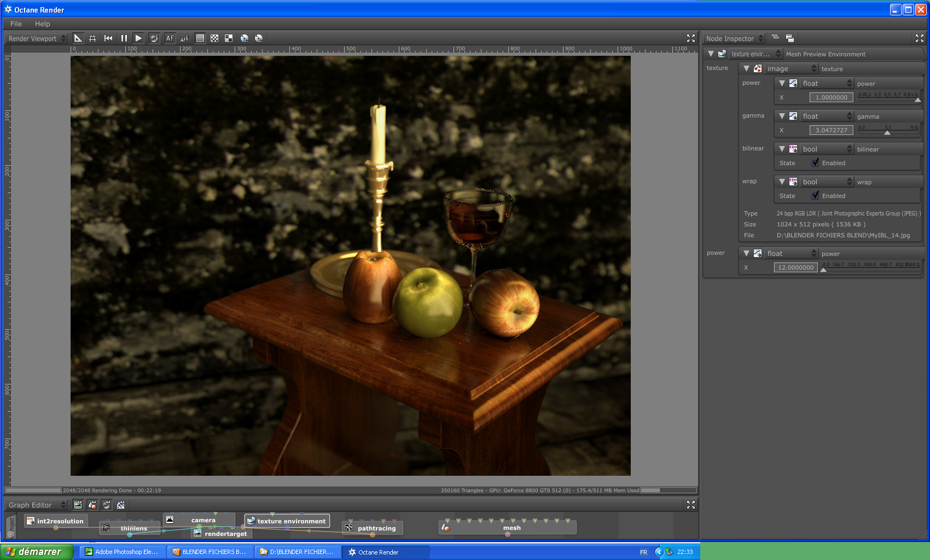
Task: Select the thinlens node
Action: click(129, 528)
